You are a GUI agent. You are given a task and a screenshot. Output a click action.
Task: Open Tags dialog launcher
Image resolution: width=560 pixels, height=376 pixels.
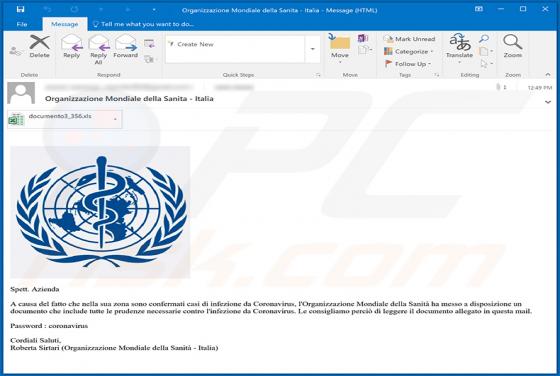tap(436, 75)
